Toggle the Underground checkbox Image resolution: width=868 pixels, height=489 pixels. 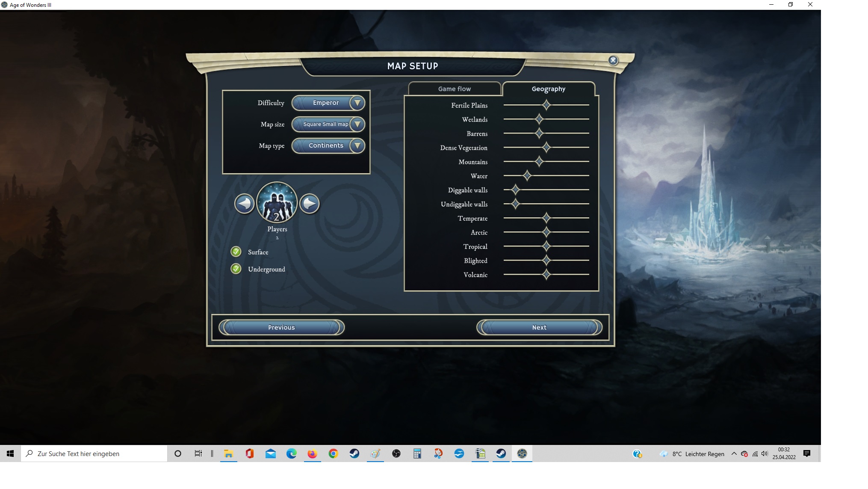pyautogui.click(x=236, y=269)
